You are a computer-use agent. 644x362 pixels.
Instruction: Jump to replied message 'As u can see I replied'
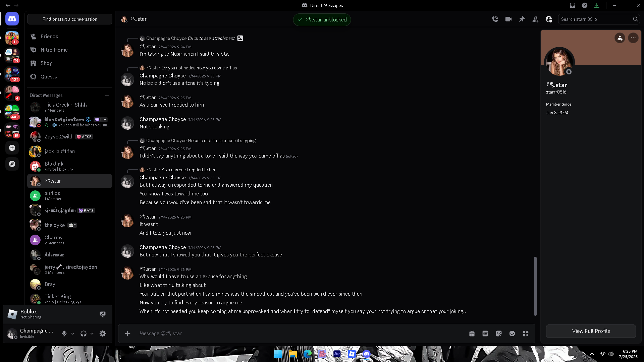pyautogui.click(x=189, y=170)
